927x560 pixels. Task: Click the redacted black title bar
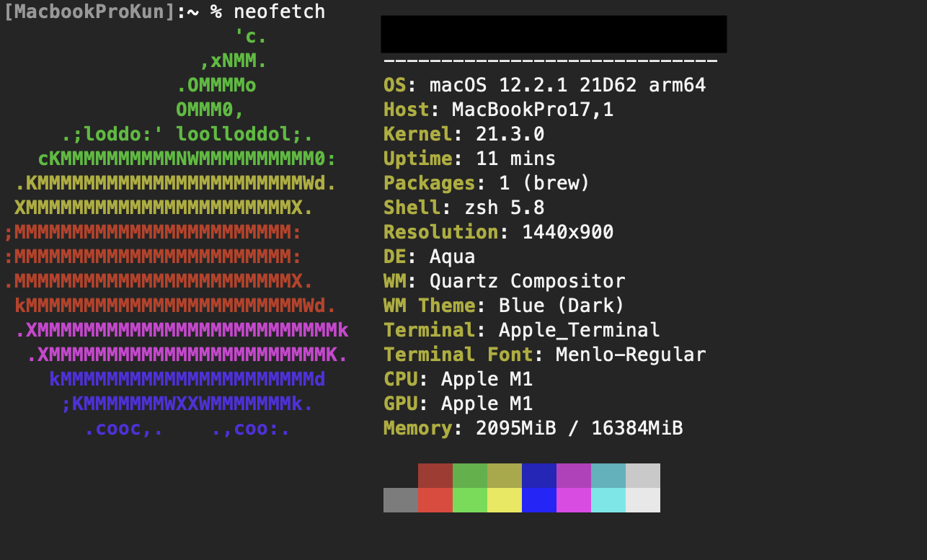click(554, 34)
